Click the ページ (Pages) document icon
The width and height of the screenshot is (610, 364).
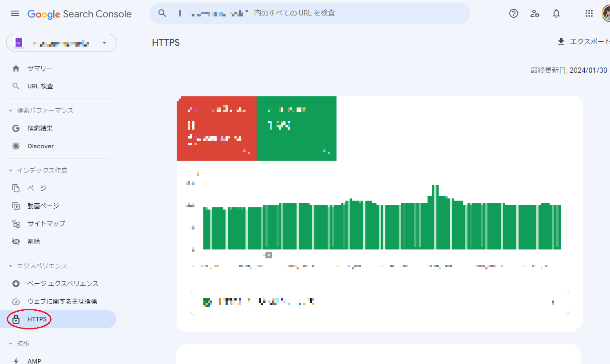point(16,188)
